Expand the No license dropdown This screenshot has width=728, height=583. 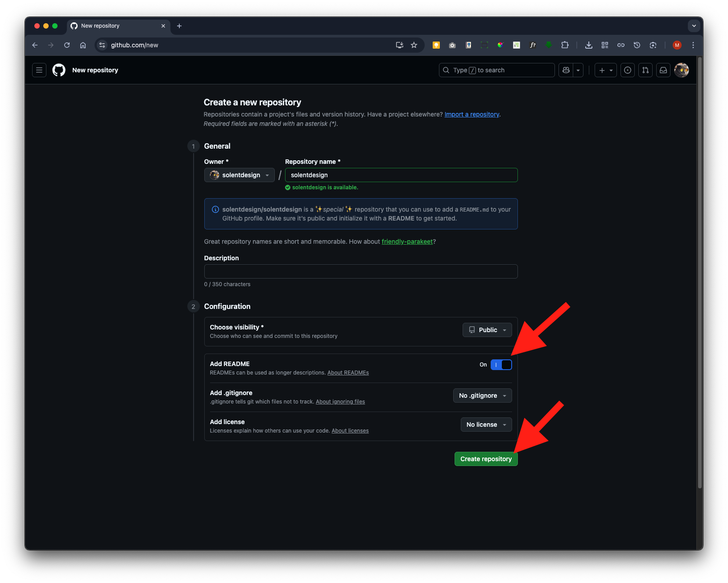coord(486,425)
